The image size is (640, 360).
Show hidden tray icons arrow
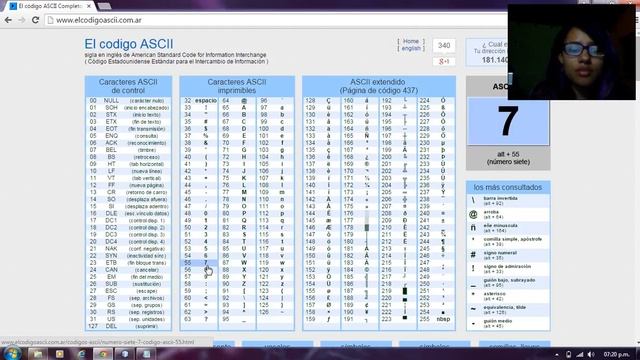point(557,355)
